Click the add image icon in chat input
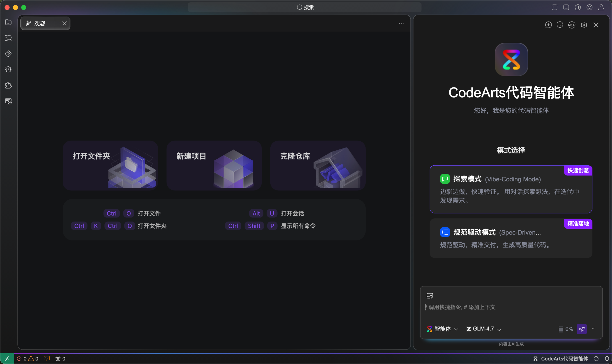Image resolution: width=612 pixels, height=364 pixels. tap(430, 296)
